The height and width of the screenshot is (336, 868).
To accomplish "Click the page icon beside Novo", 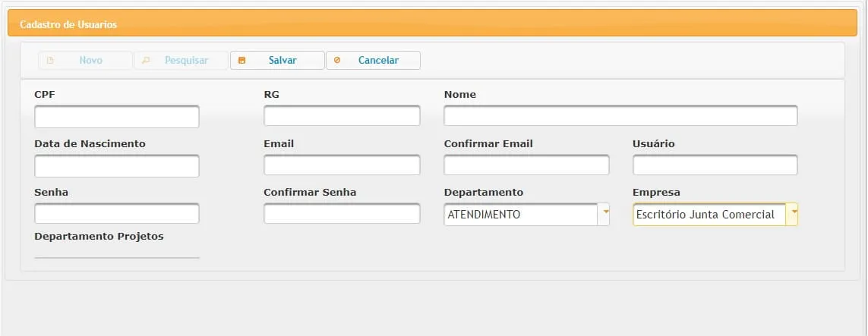I will [51, 61].
